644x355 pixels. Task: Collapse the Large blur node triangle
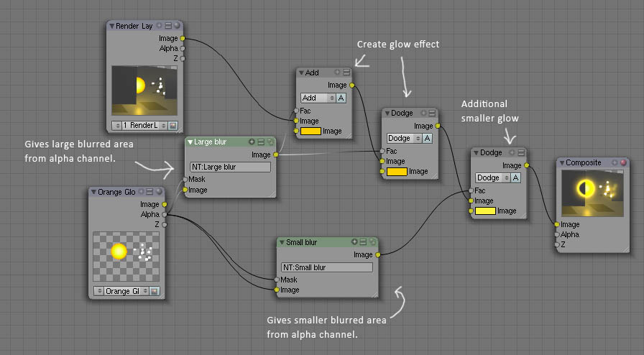coord(190,142)
